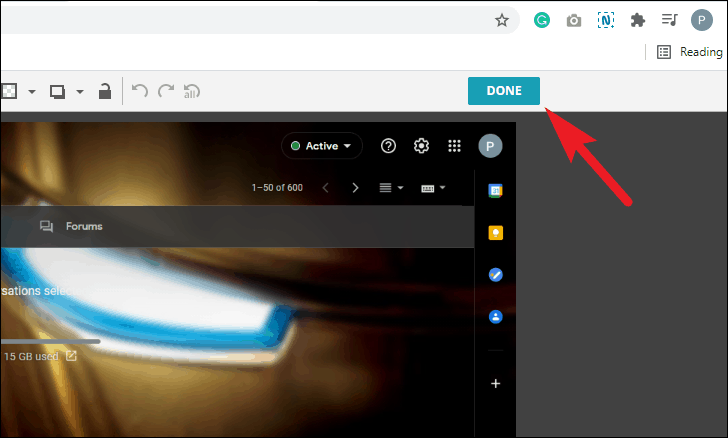The height and width of the screenshot is (438, 728).
Task: Open Gmail support help icon
Action: pyautogui.click(x=388, y=146)
